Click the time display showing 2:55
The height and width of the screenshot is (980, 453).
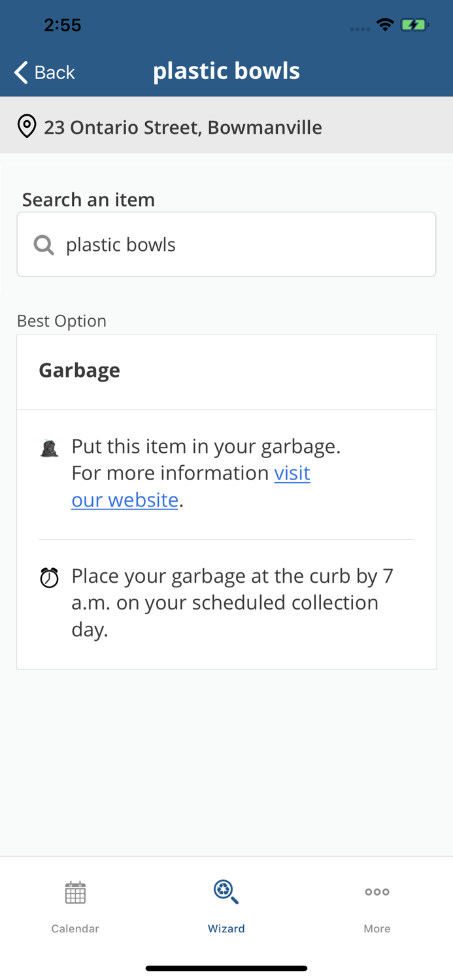[x=63, y=24]
